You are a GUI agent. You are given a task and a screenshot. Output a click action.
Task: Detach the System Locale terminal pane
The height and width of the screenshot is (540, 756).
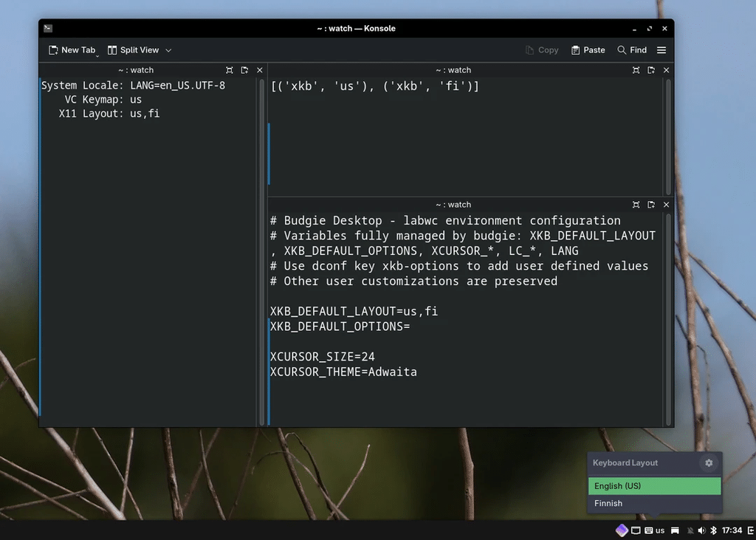[244, 70]
